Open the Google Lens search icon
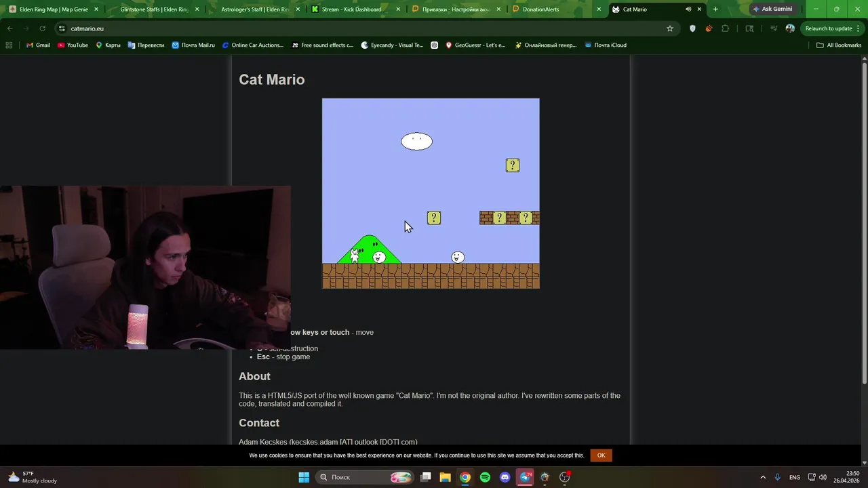The width and height of the screenshot is (868, 488). click(x=749, y=28)
